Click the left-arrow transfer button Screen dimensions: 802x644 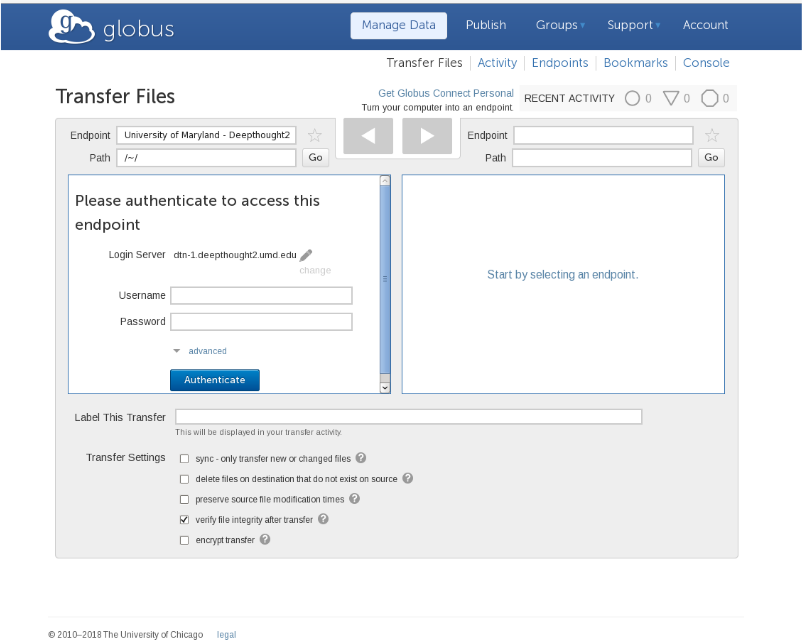pyautogui.click(x=368, y=136)
